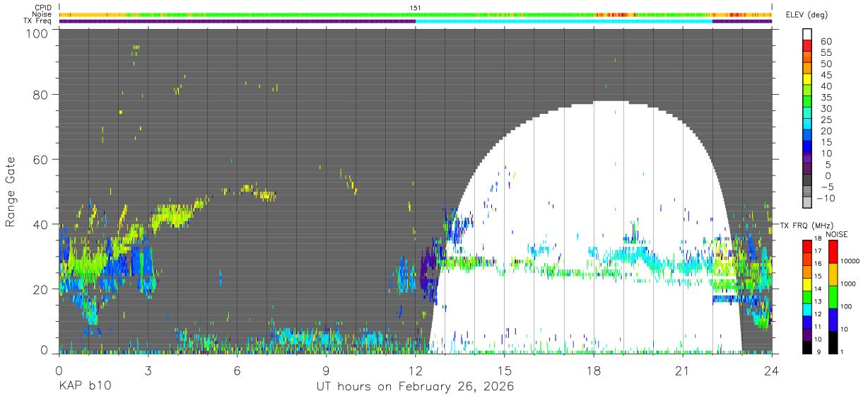This screenshot has width=868, height=401.
Task: Select the TX FRQ (MHz) legend title
Action: [x=807, y=226]
